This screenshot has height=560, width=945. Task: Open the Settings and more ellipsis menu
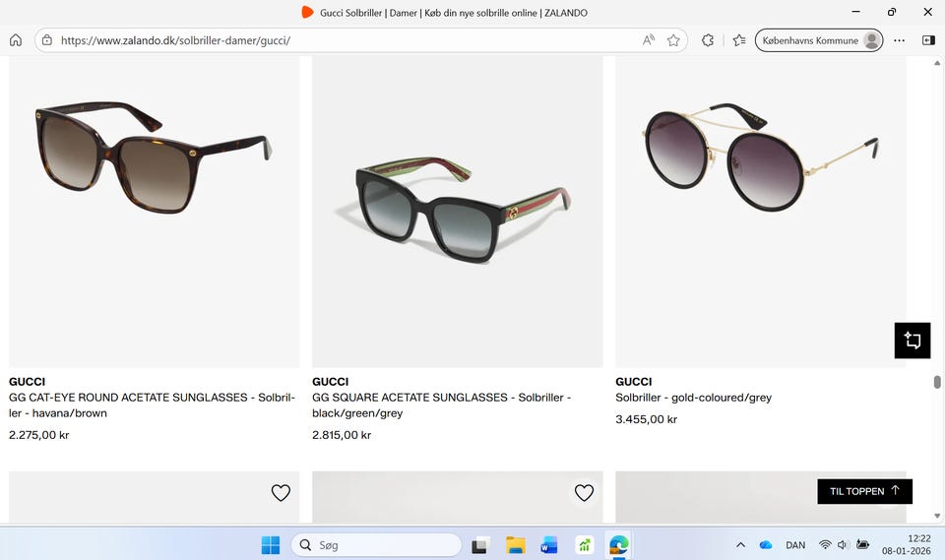(899, 40)
